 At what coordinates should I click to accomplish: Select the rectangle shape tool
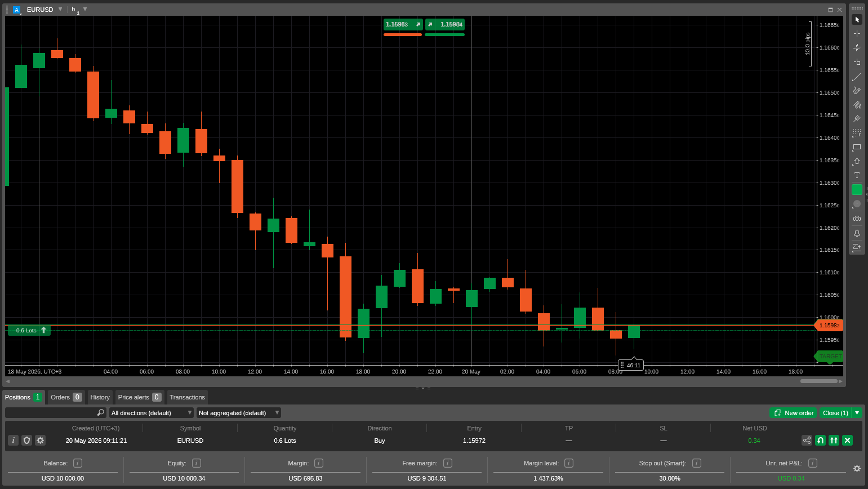tap(857, 147)
